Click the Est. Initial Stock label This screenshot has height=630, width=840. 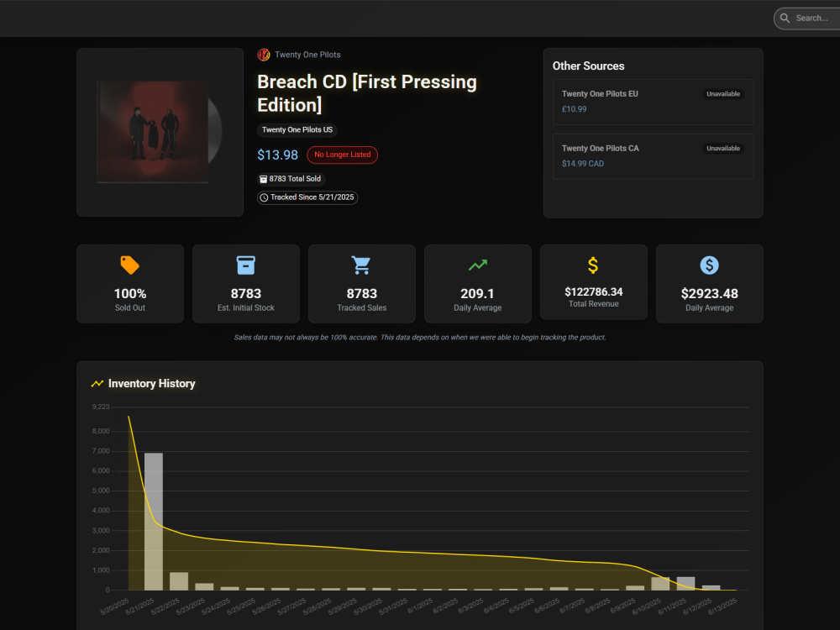pyautogui.click(x=246, y=308)
